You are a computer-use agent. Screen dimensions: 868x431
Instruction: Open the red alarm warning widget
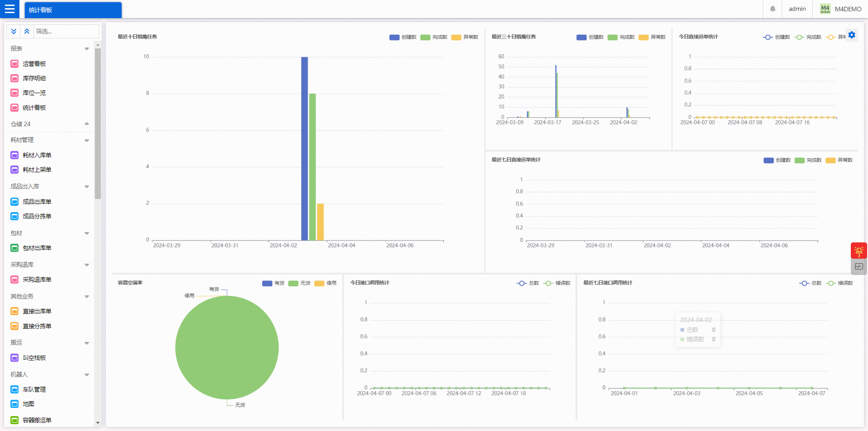[859, 251]
